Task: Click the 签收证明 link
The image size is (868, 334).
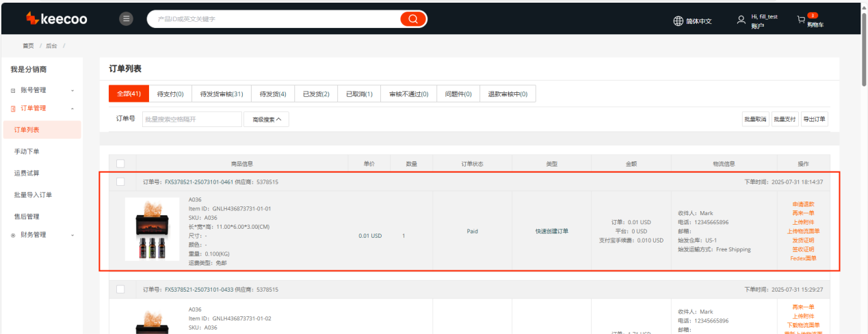Action: 803,249
